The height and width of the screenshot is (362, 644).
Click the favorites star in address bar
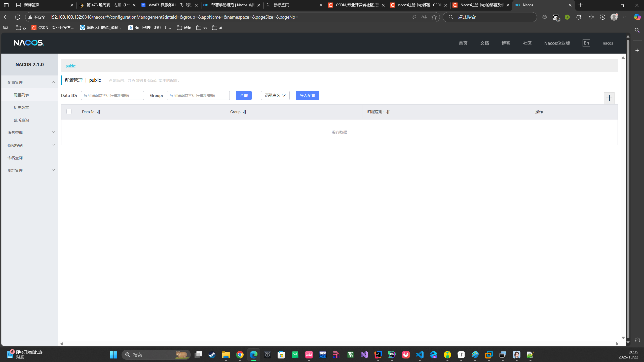coord(434,17)
